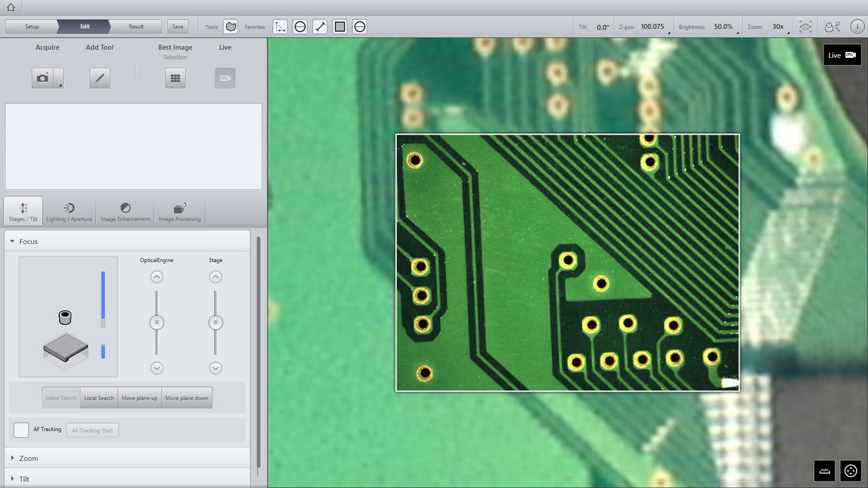Click the Home icon in the title bar
Image resolution: width=868 pixels, height=488 pixels.
(x=10, y=8)
